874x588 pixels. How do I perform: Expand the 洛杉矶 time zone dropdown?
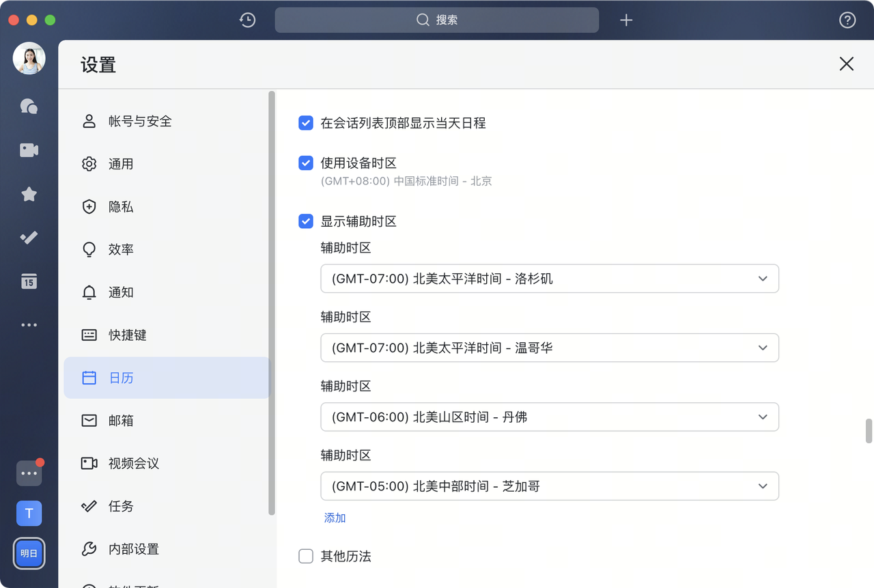549,279
